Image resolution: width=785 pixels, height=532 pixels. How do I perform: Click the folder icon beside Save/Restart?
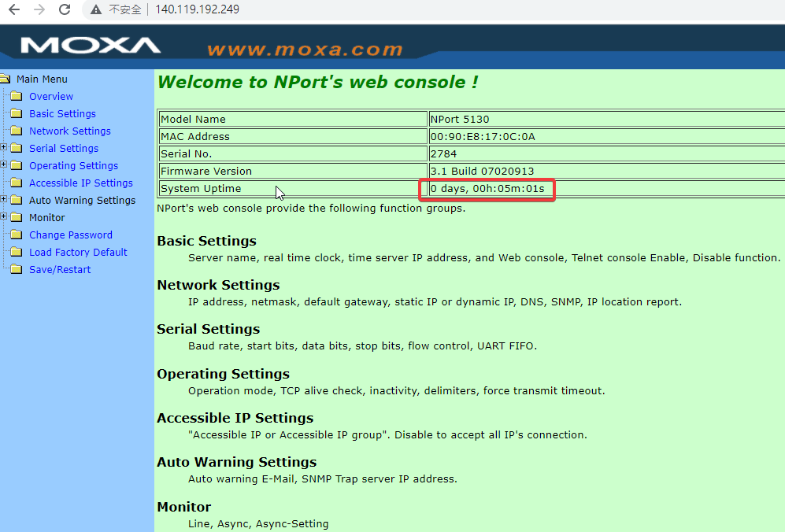(x=17, y=269)
